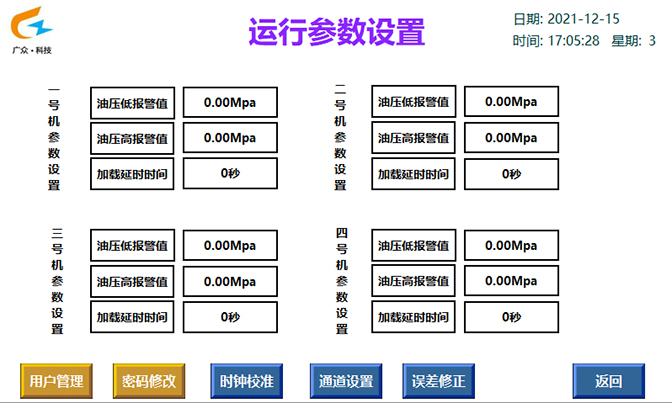Edit machine two 油压高报警值 value field

[x=510, y=138]
